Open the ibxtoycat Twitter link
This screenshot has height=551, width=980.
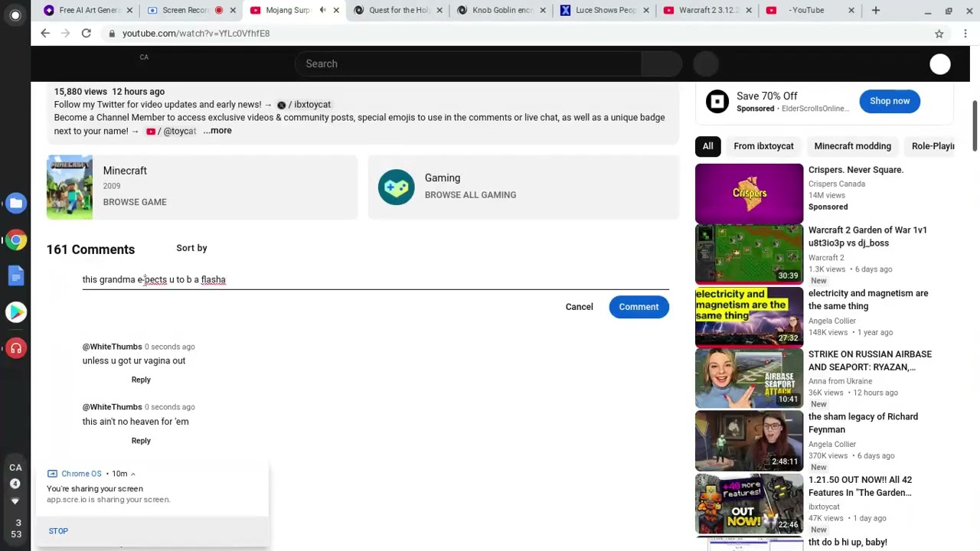click(x=304, y=105)
